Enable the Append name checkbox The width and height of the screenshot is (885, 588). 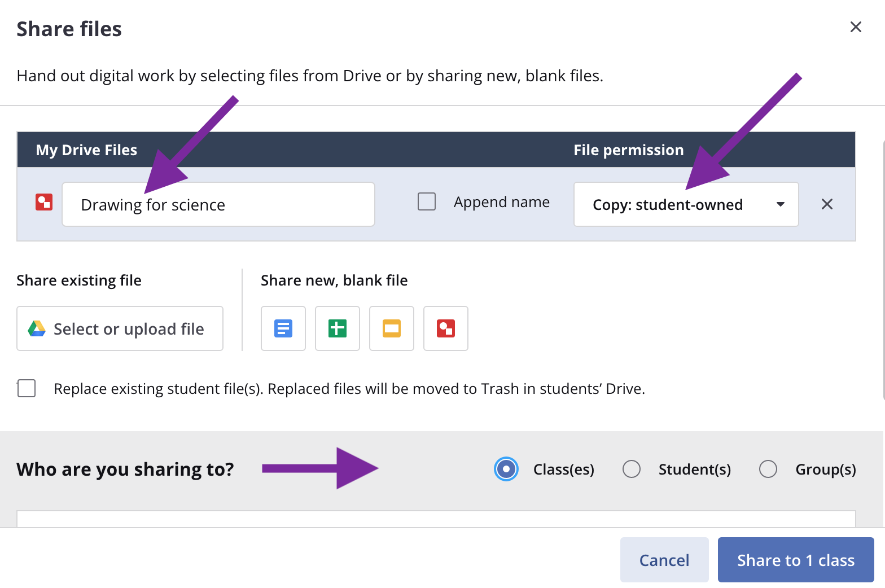tap(427, 202)
